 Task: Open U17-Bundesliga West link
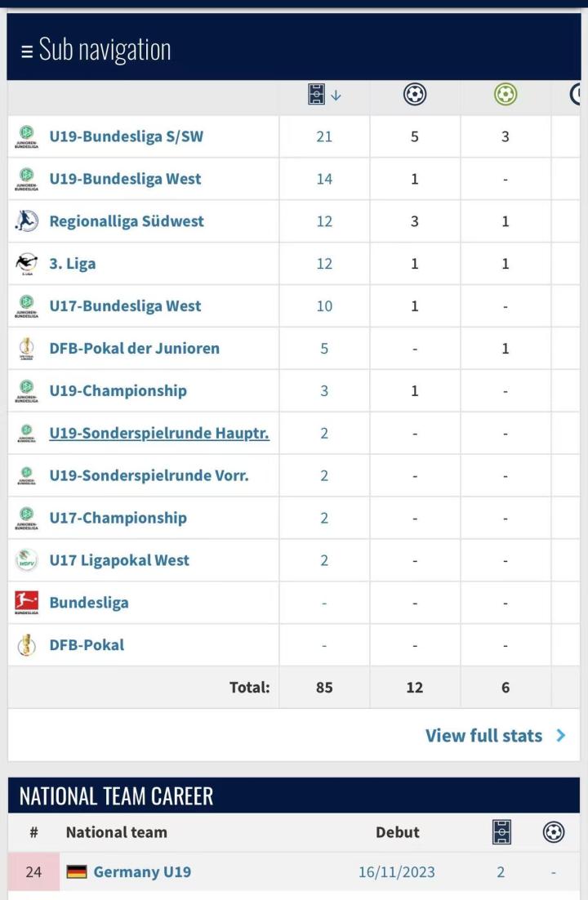tap(125, 306)
